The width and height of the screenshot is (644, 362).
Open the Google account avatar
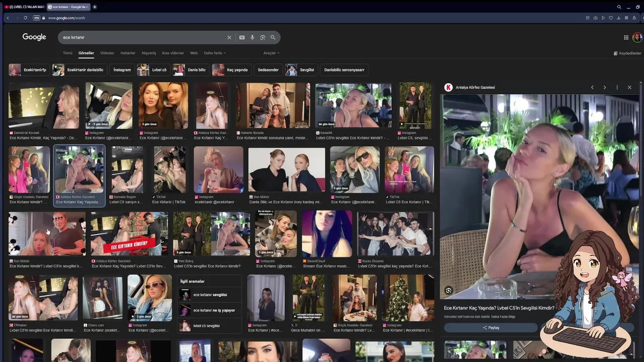pyautogui.click(x=637, y=37)
